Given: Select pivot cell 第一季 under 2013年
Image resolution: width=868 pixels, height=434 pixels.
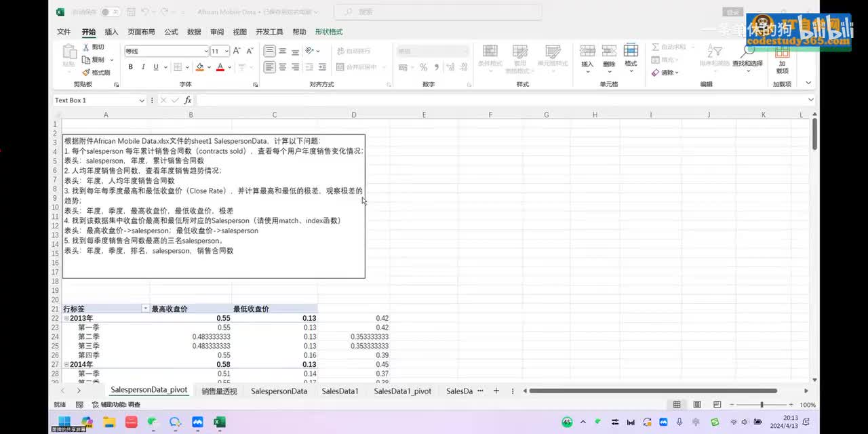Looking at the screenshot, I should [x=89, y=328].
